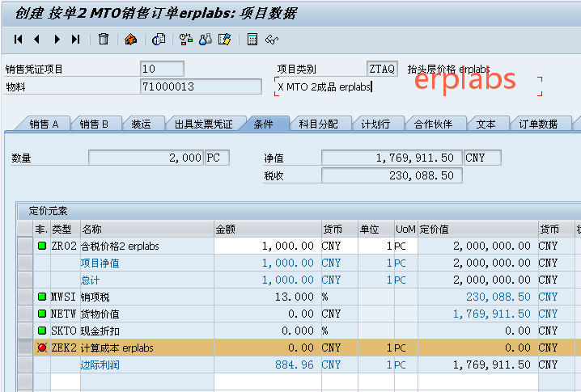Click the 数量 field showing 2,000
Screen dimensions: 581x392
point(146,158)
